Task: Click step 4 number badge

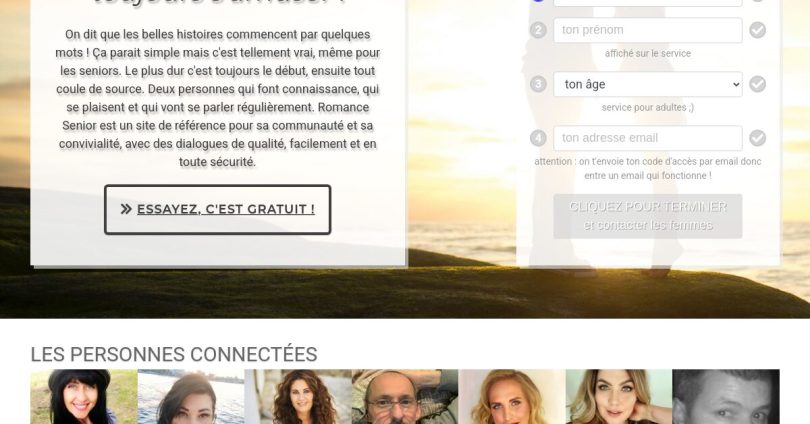Action: tap(538, 138)
